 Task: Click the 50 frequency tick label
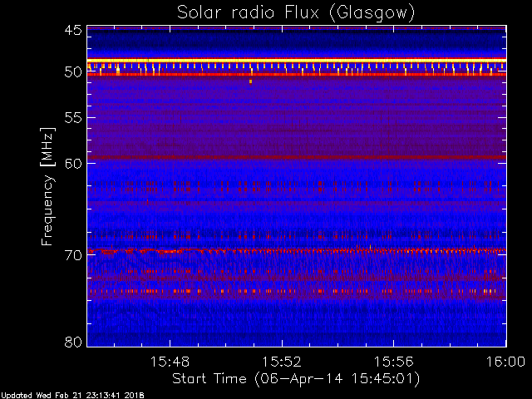pyautogui.click(x=73, y=72)
